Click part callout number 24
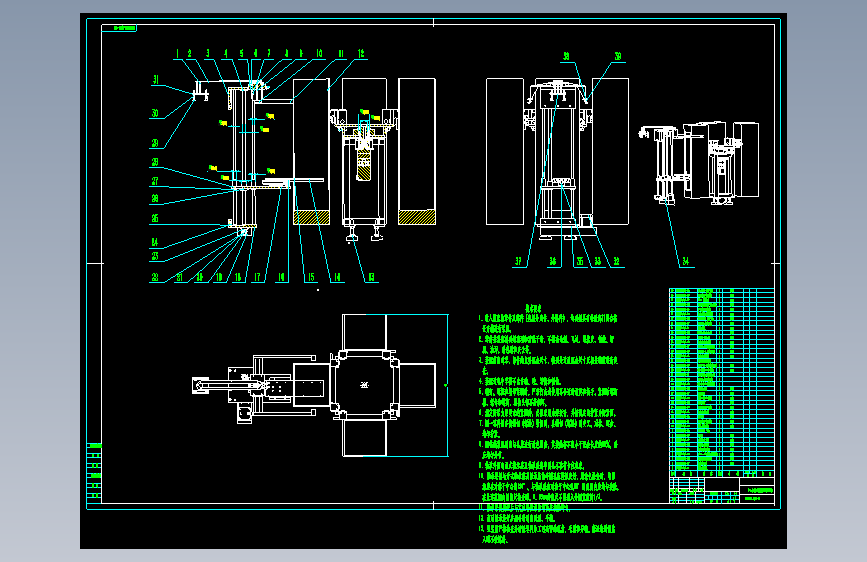867x562 pixels. pyautogui.click(x=155, y=242)
